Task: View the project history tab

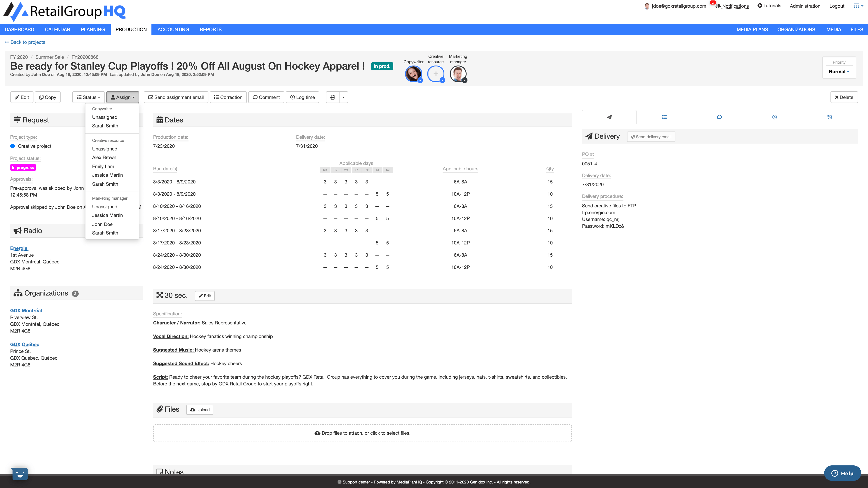Action: (x=830, y=117)
